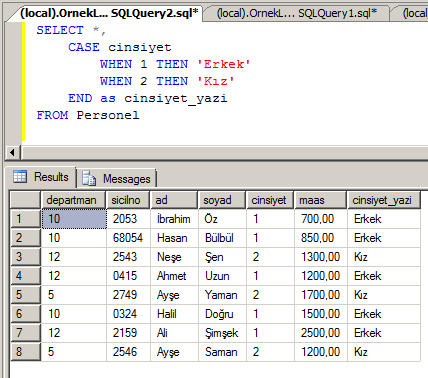Click the FROM keyword in the query
Screen dimensions: 428x378
click(52, 115)
